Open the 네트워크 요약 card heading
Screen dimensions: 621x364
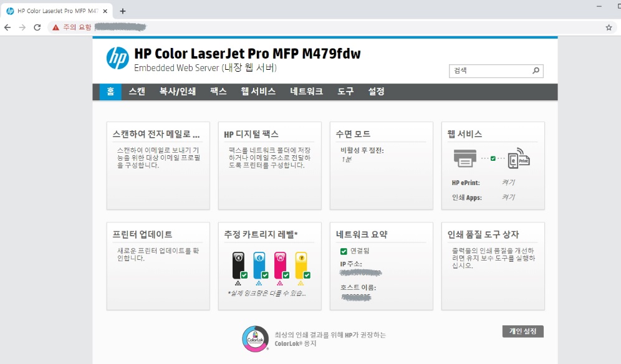(x=362, y=234)
